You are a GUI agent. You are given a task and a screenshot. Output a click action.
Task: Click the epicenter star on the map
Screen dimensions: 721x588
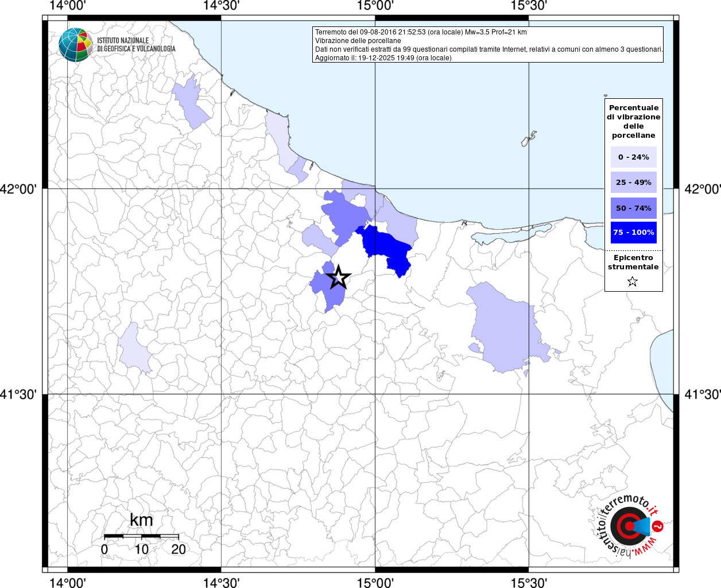coord(339,277)
